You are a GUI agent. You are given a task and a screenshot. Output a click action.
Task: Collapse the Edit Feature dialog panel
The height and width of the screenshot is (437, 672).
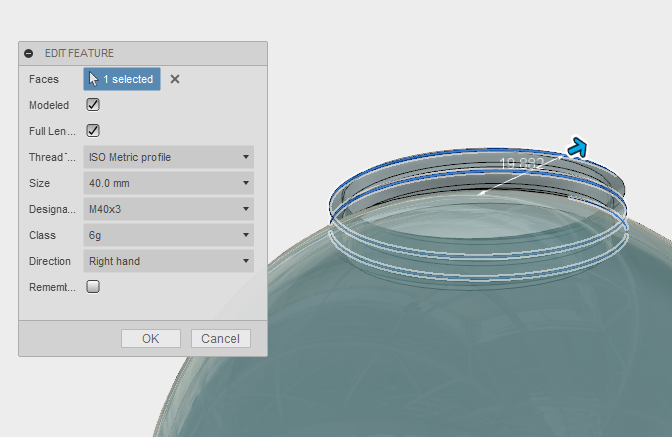coord(29,53)
